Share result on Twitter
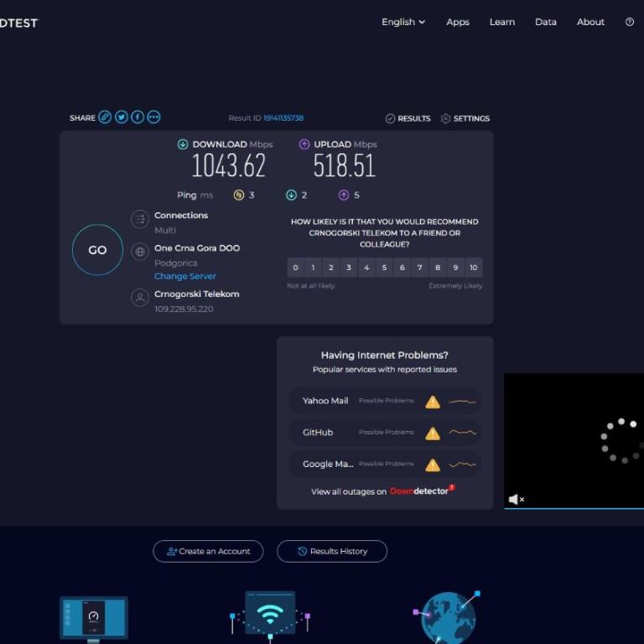644x644 pixels. click(x=121, y=117)
